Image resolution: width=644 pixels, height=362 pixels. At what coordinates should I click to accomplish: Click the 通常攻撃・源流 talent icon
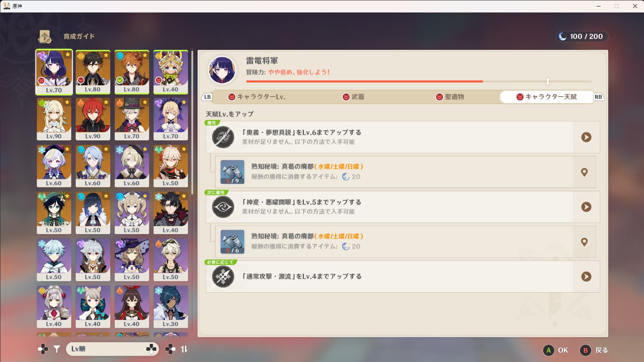223,276
